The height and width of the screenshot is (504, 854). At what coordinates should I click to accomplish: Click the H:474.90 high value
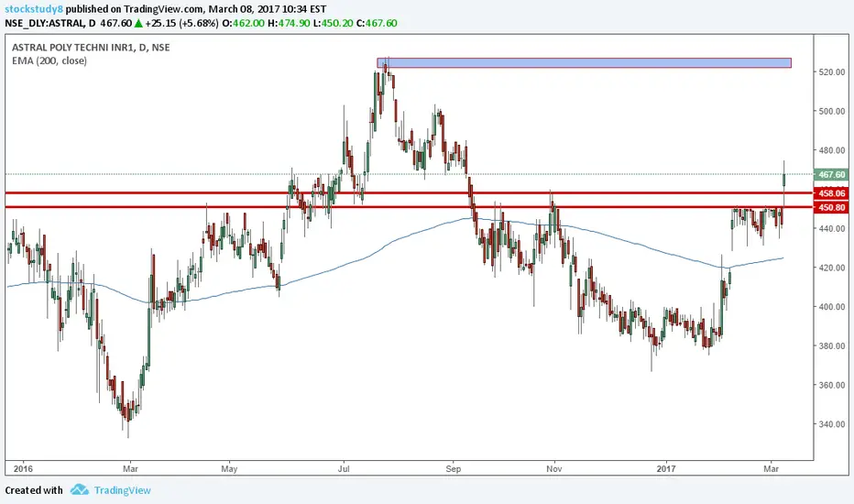click(x=289, y=23)
